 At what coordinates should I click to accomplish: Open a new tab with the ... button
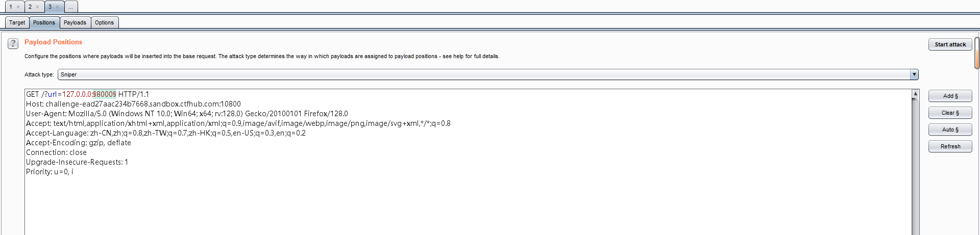tap(71, 7)
